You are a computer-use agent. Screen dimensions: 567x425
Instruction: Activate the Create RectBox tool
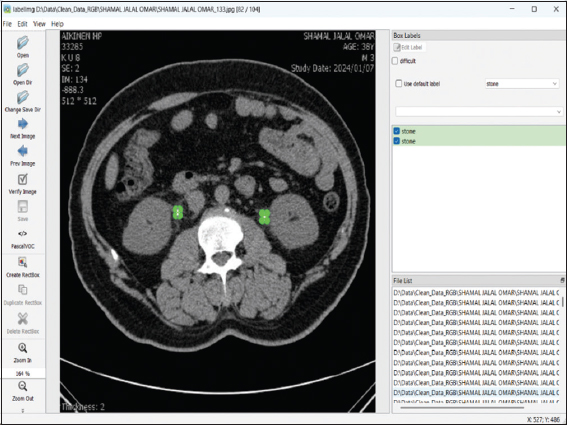pos(22,262)
